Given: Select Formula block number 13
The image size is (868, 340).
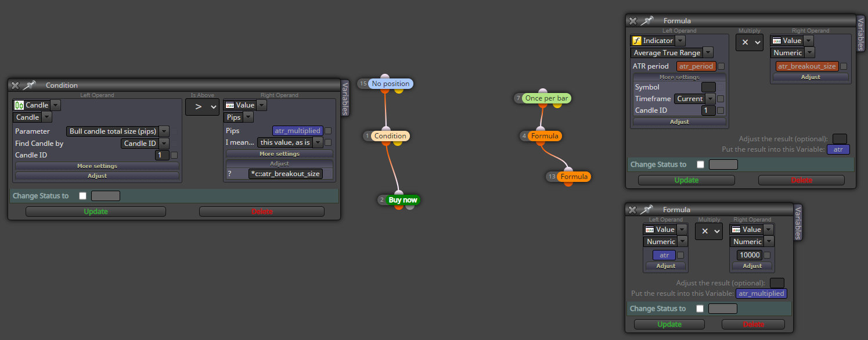Looking at the screenshot, I should [x=574, y=177].
